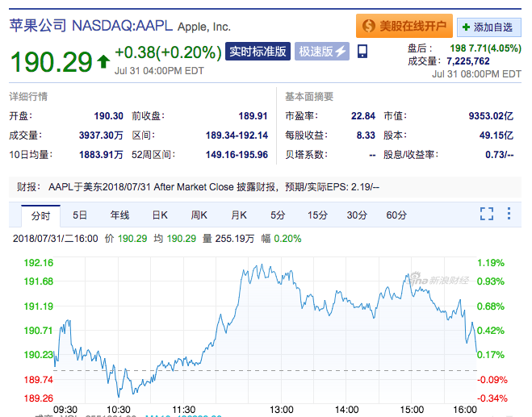Click the 前收盘 value 189.91

(x=253, y=116)
